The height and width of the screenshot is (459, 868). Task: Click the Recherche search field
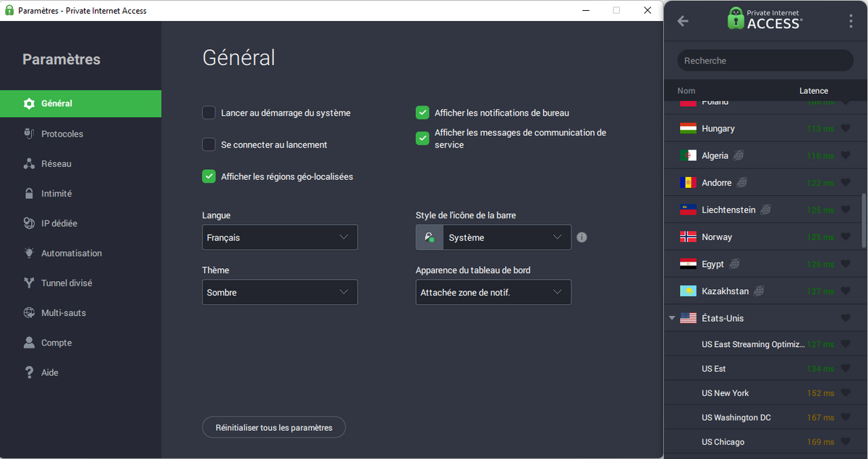[x=765, y=61]
